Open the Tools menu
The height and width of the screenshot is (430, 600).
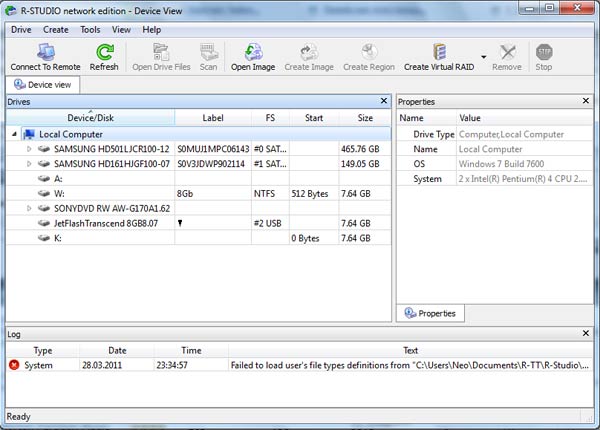pos(90,30)
